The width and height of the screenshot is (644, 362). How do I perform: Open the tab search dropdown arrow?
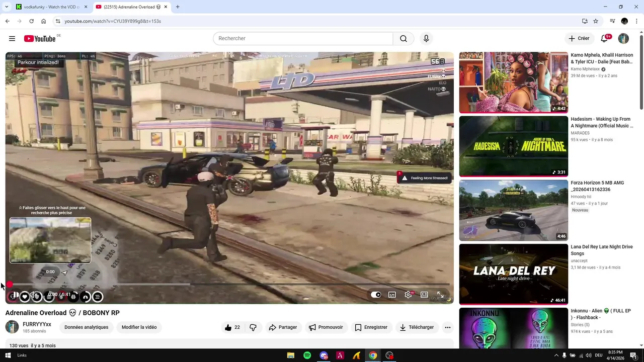click(7, 7)
